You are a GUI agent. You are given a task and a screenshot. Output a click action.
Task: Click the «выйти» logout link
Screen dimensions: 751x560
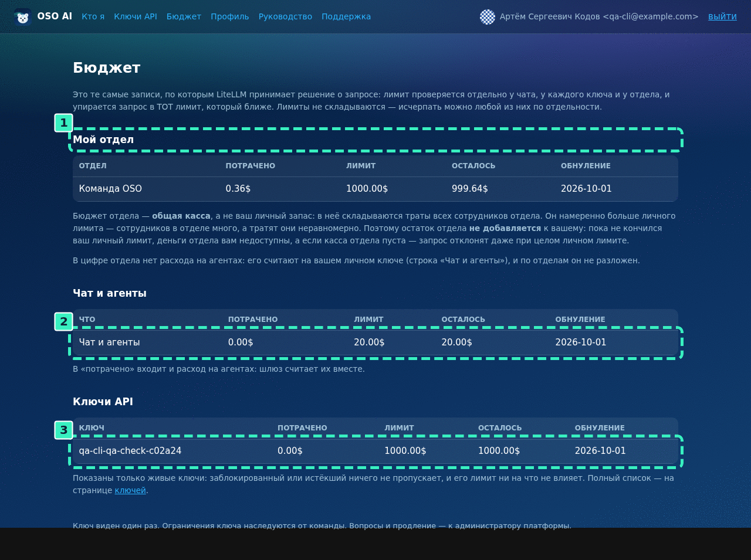(x=722, y=16)
